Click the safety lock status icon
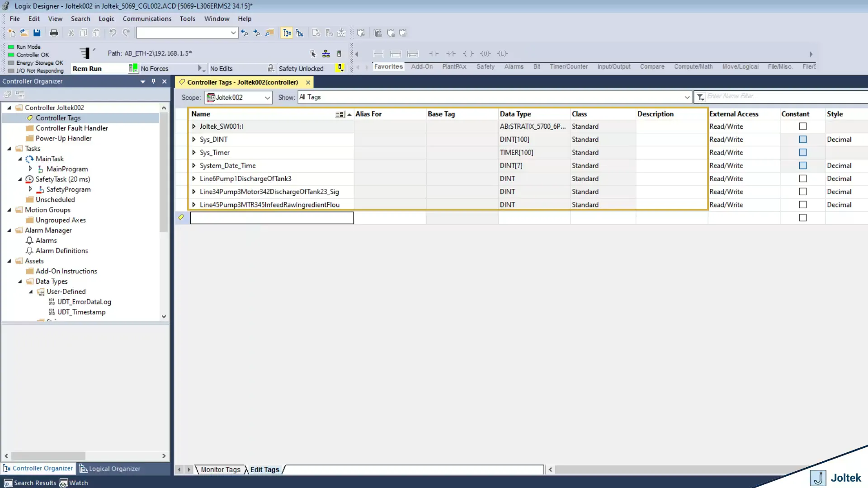Screen dimensions: 868x488 tap(340, 68)
